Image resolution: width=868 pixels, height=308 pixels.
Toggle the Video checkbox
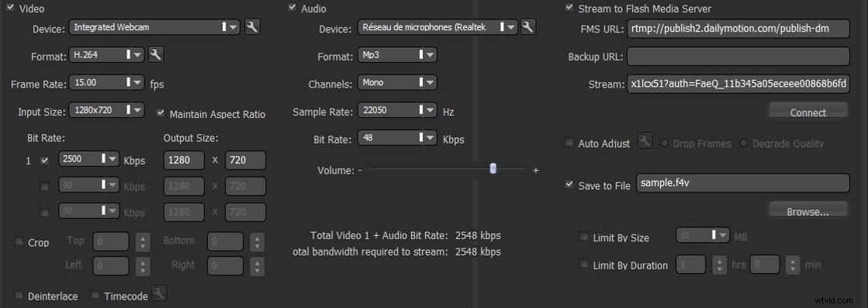pyautogui.click(x=11, y=8)
